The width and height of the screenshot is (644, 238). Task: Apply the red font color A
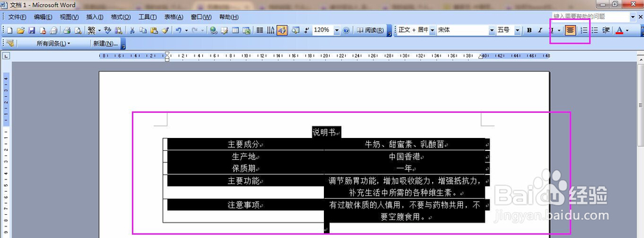[620, 30]
